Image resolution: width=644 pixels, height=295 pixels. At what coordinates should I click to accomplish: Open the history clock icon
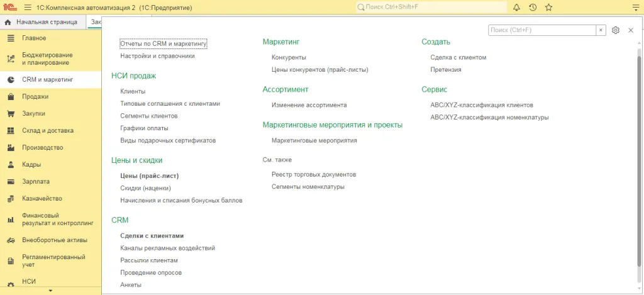(x=533, y=8)
